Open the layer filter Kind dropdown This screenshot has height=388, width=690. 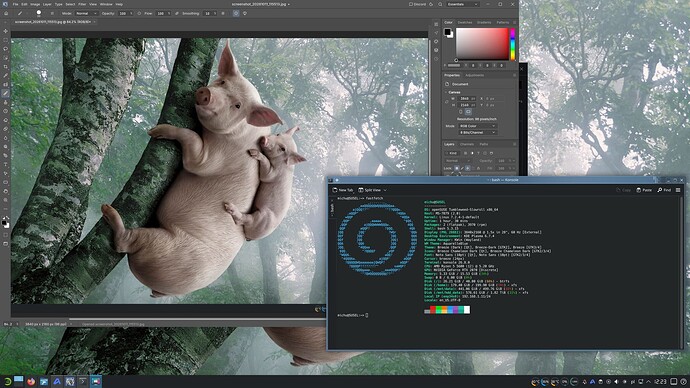point(452,153)
